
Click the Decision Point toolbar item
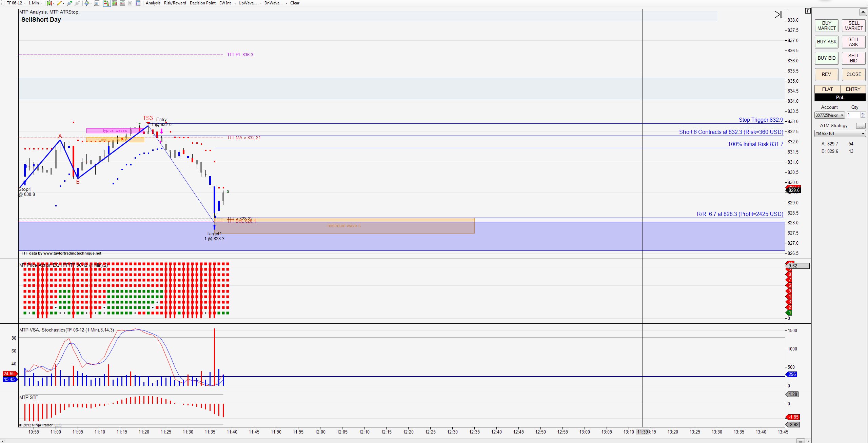[203, 3]
